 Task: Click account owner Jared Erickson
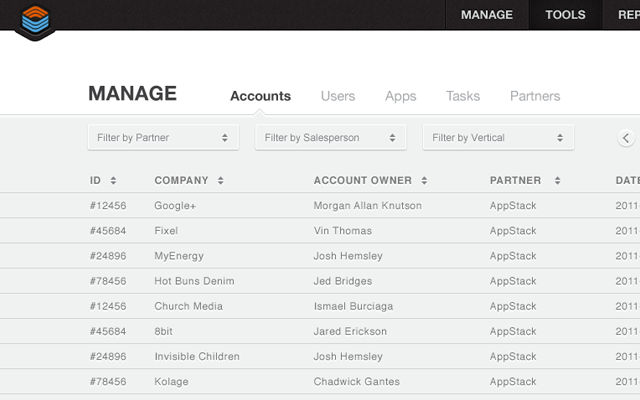350,331
